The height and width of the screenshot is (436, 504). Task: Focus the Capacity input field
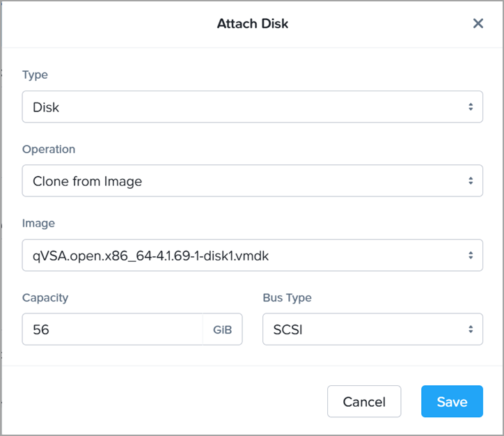pos(112,329)
